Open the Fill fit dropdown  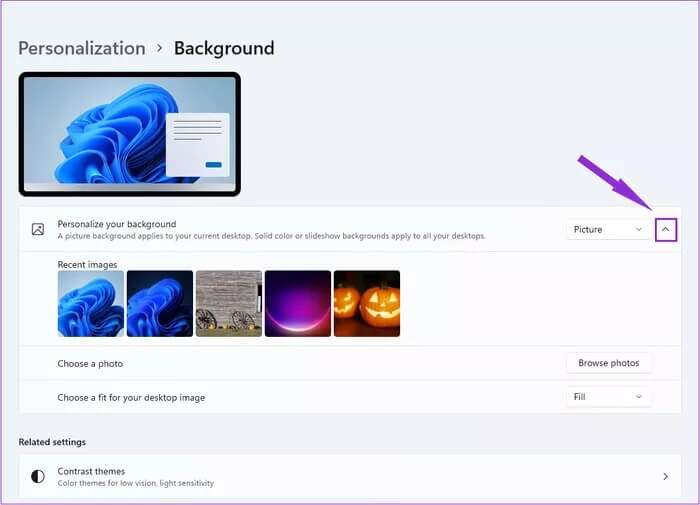(608, 397)
